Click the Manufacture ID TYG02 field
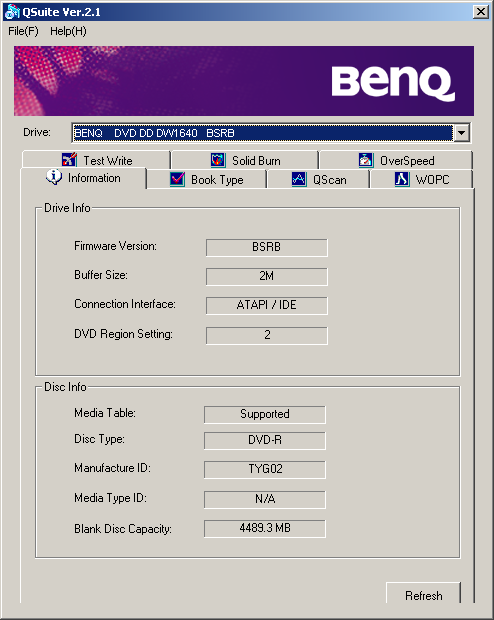This screenshot has width=494, height=620. [x=265, y=469]
